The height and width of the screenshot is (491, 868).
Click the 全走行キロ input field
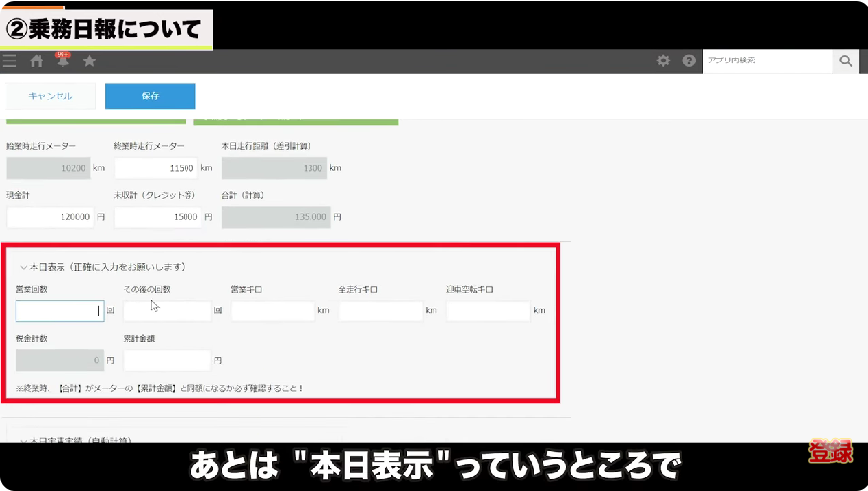point(381,311)
